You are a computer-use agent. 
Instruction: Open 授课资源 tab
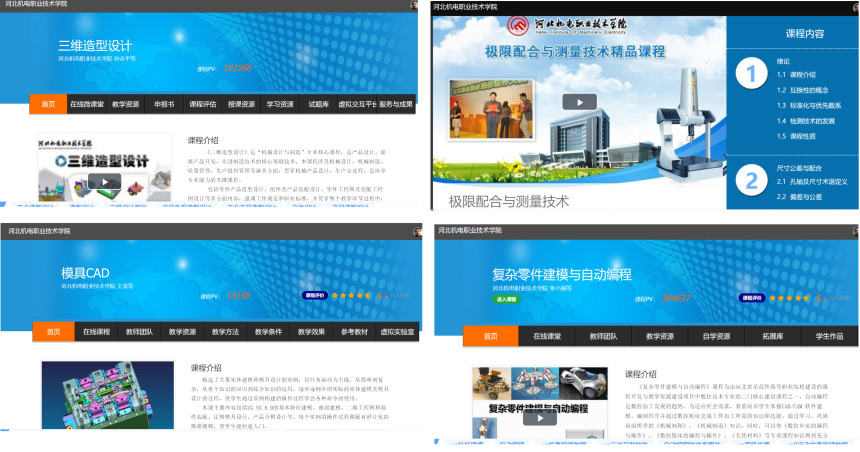(x=241, y=104)
